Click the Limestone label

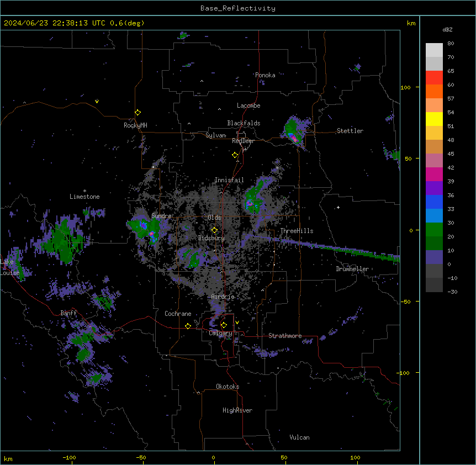[x=84, y=197]
